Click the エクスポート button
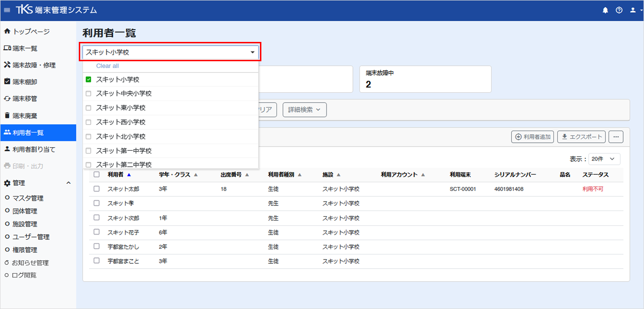This screenshot has width=644, height=309. (x=582, y=137)
